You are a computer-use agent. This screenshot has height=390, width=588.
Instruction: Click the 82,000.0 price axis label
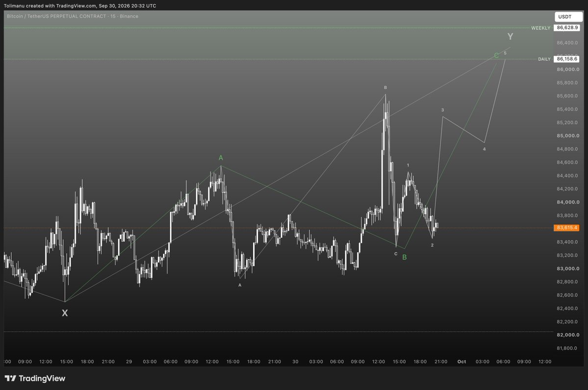coord(568,335)
